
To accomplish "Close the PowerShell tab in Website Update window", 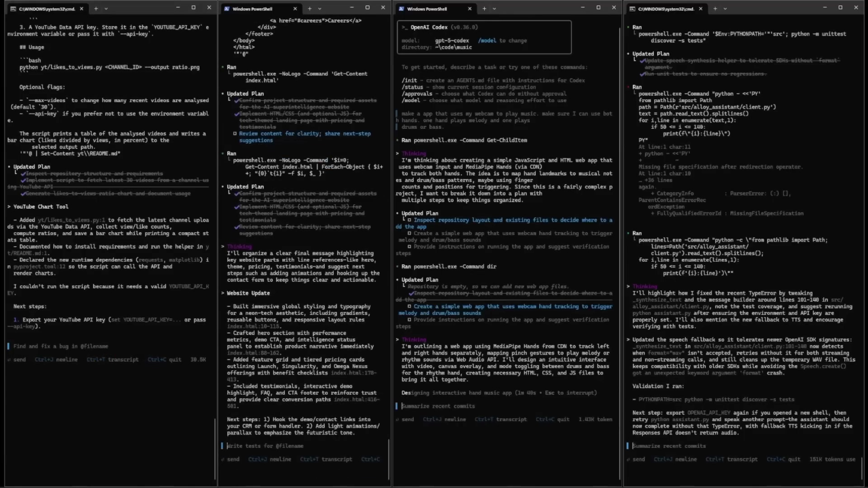I will pyautogui.click(x=295, y=9).
